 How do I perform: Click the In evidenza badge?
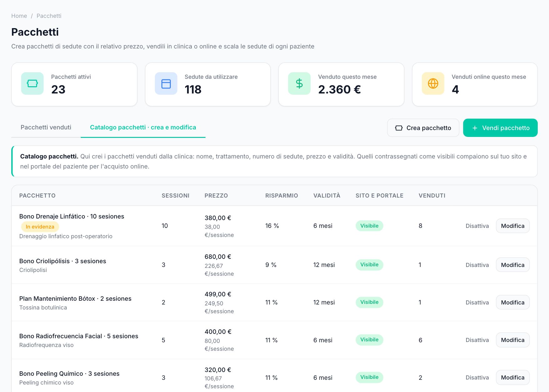click(x=40, y=227)
